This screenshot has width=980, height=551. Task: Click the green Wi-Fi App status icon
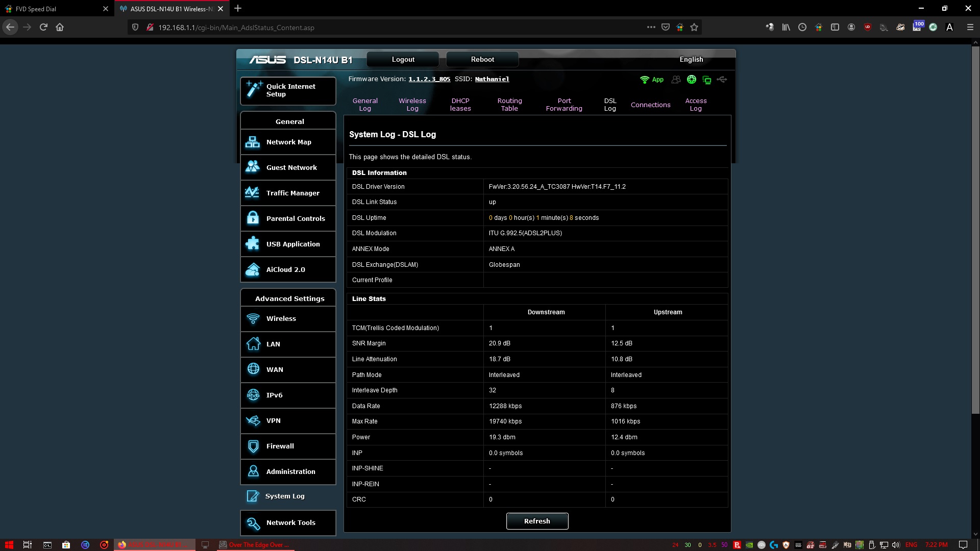[x=651, y=80]
